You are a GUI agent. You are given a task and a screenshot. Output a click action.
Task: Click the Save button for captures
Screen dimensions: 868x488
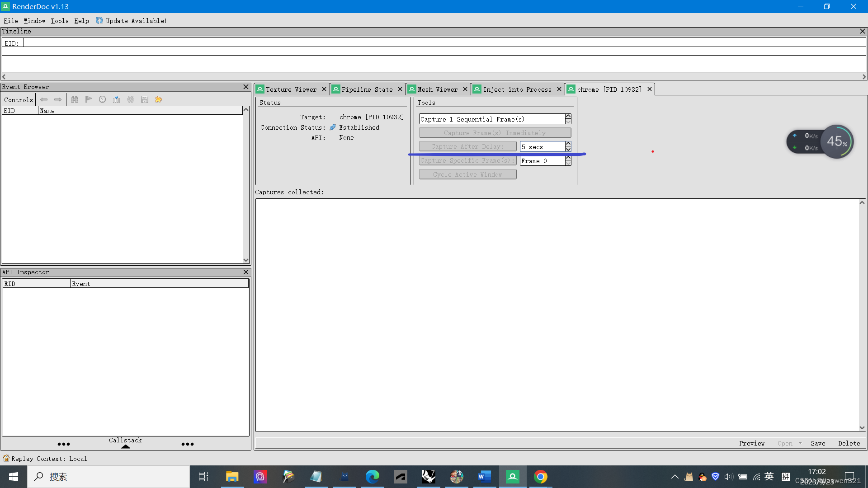point(818,443)
